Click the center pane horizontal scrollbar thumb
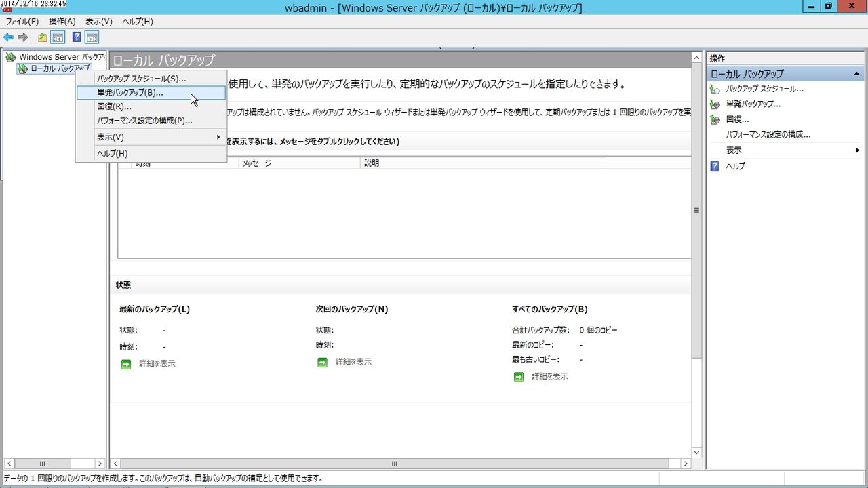The image size is (868, 488). (x=394, y=464)
